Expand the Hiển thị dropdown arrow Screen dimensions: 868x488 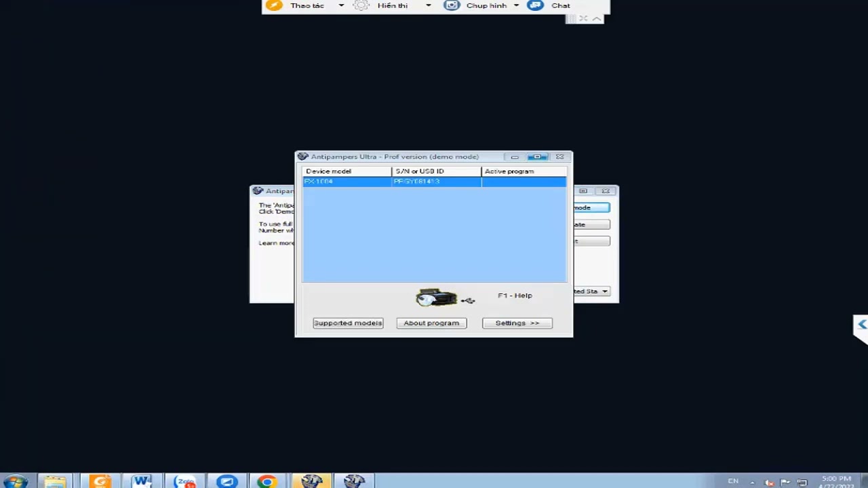point(428,5)
